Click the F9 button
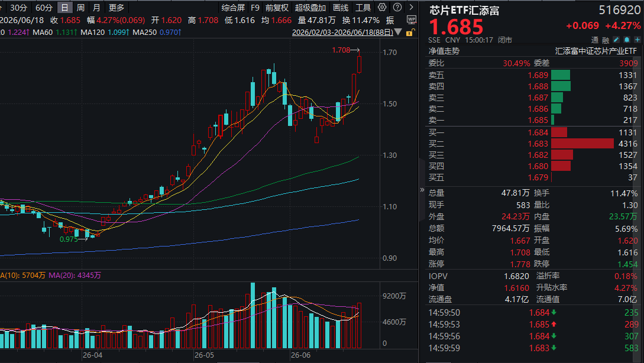 tap(255, 8)
